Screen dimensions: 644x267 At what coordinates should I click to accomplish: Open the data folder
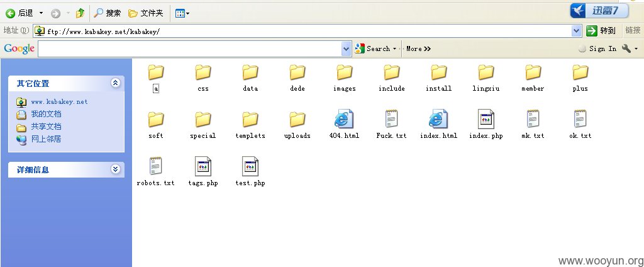(250, 72)
